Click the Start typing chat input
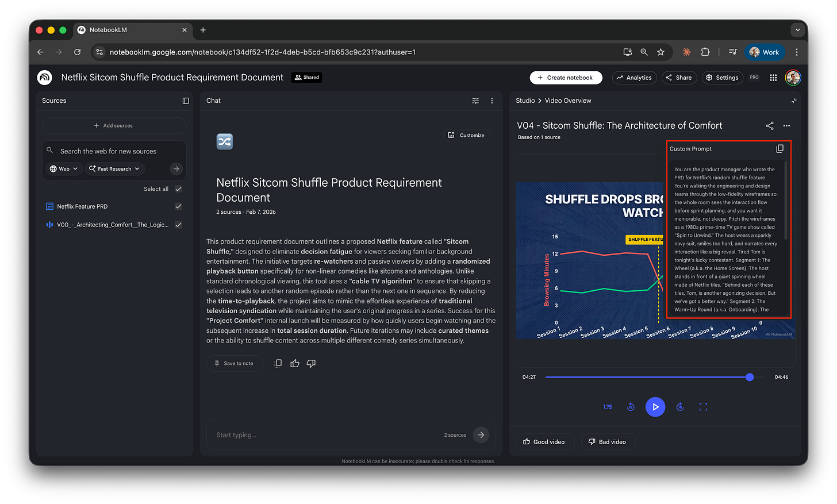Screen dimensions: 837x504 [x=327, y=435]
